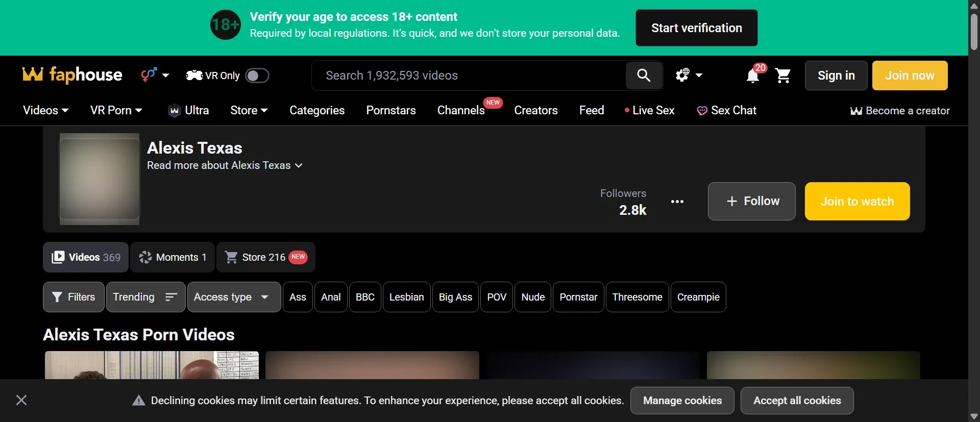Select the Ass tag filter
The image size is (980, 422).
click(x=298, y=297)
